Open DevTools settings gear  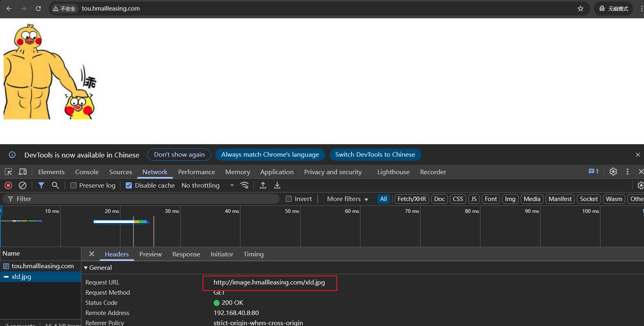[613, 172]
